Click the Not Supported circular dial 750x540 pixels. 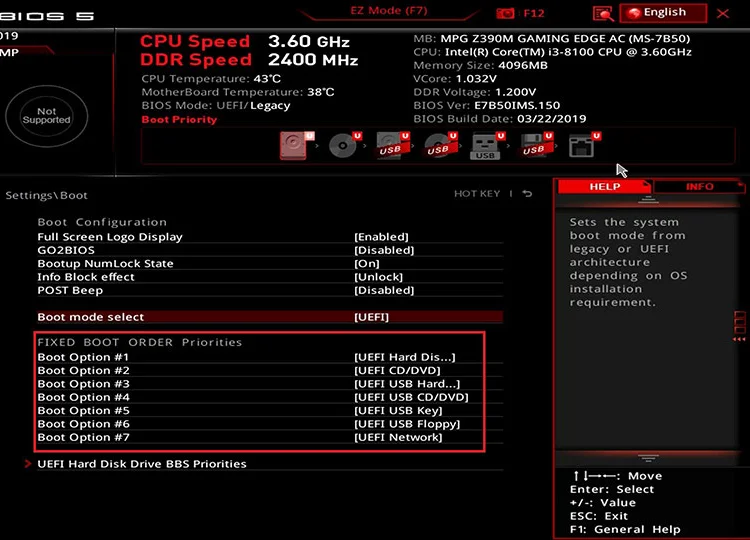(46, 116)
